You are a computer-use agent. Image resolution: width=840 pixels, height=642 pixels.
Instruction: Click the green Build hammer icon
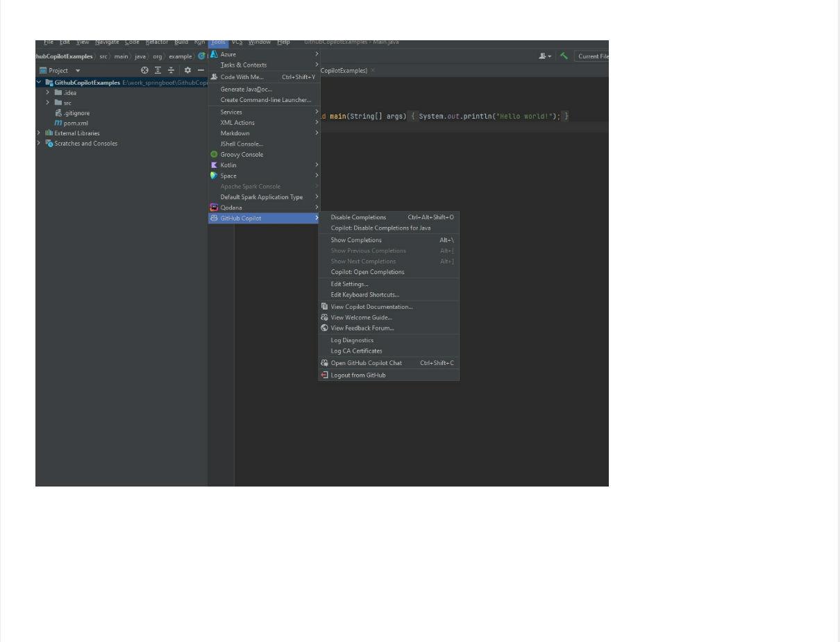coord(564,56)
